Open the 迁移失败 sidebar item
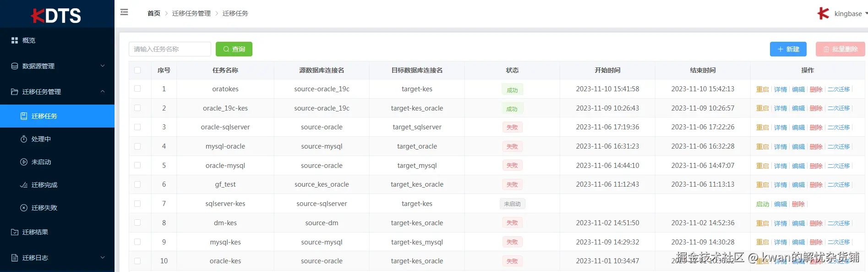Image resolution: width=868 pixels, height=272 pixels. coord(57,208)
